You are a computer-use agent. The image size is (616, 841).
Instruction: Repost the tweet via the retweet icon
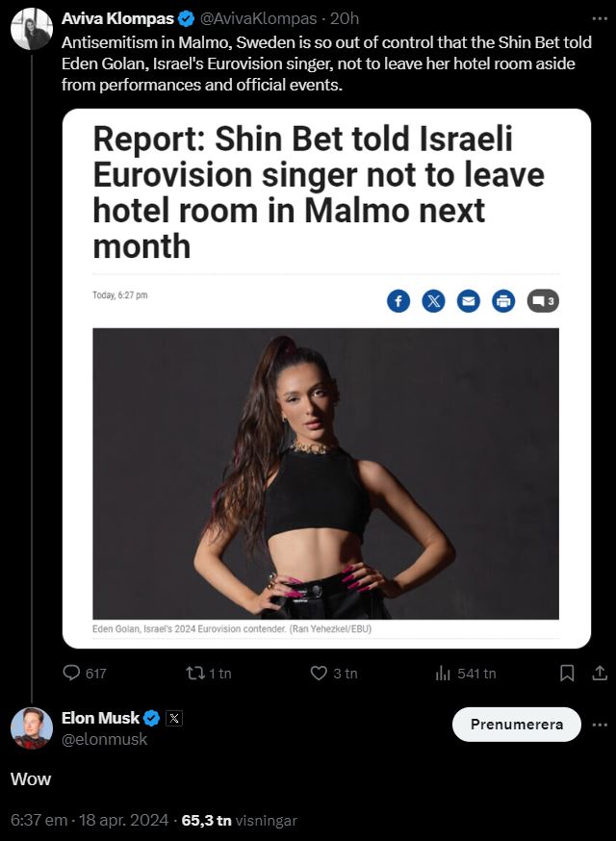click(195, 674)
